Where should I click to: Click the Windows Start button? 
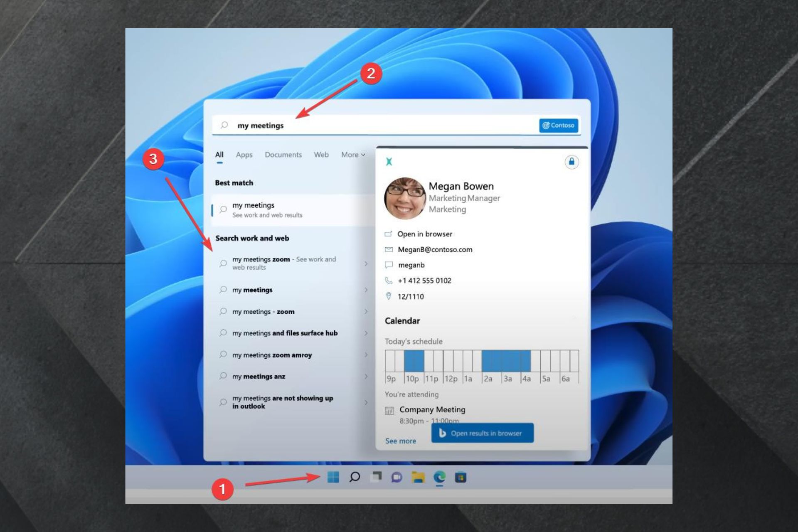[333, 477]
